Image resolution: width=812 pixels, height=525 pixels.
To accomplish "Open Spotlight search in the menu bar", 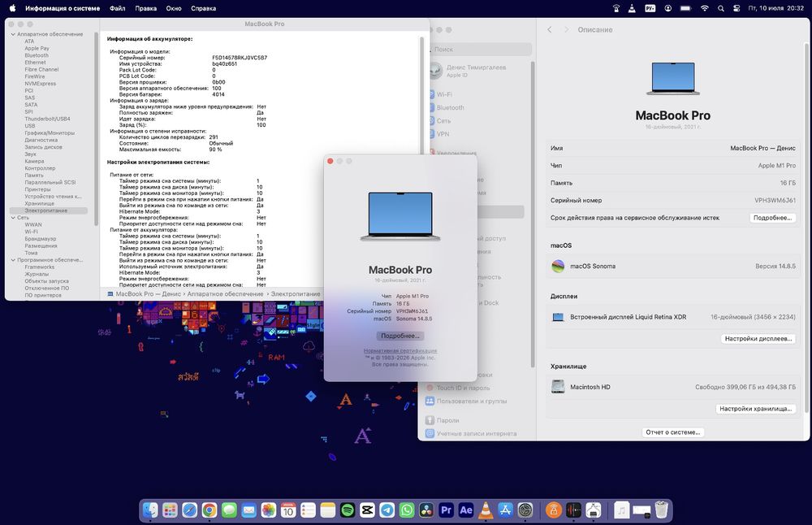I will [721, 8].
